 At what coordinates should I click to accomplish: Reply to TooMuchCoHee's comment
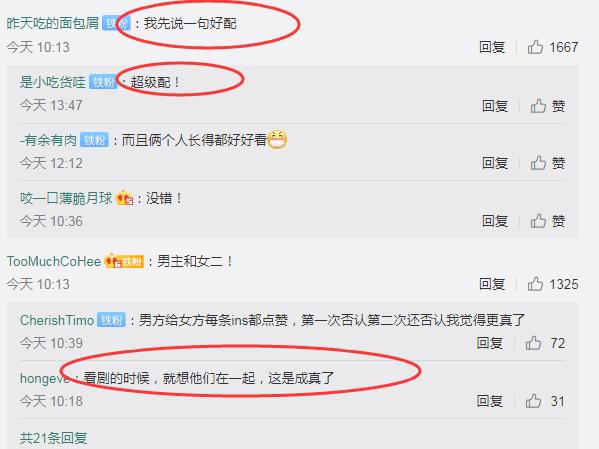(492, 284)
